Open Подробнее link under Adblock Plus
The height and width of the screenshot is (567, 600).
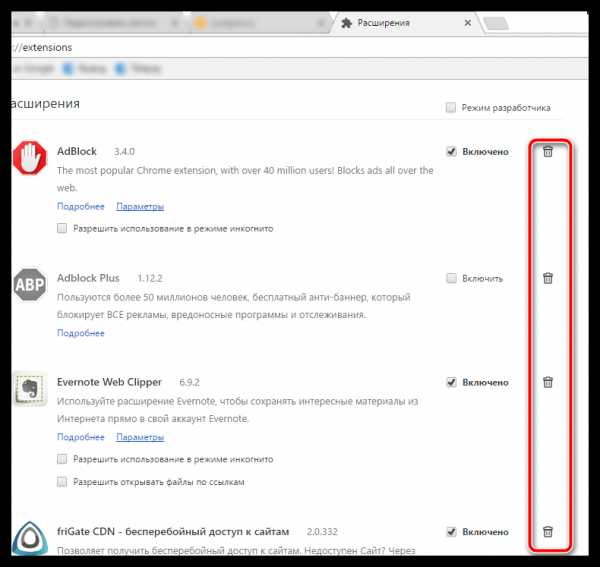coord(81,333)
